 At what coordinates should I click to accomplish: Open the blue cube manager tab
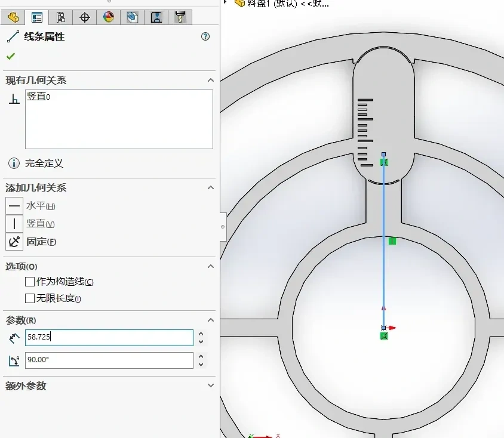[132, 17]
